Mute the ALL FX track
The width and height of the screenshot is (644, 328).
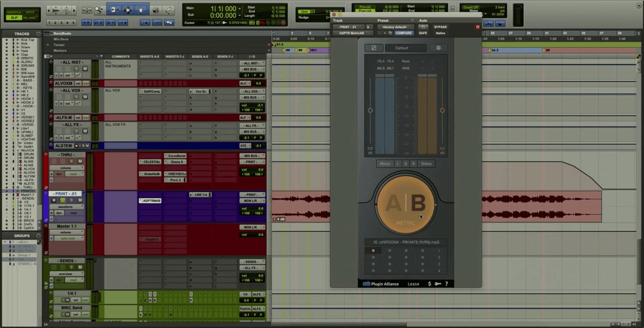tap(85, 131)
